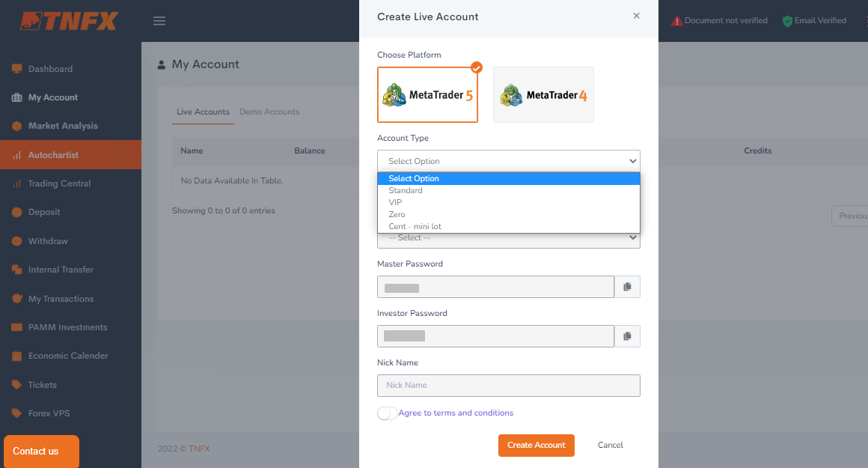The width and height of the screenshot is (868, 468).
Task: Toggle the hamburger menu icon
Action: [159, 21]
